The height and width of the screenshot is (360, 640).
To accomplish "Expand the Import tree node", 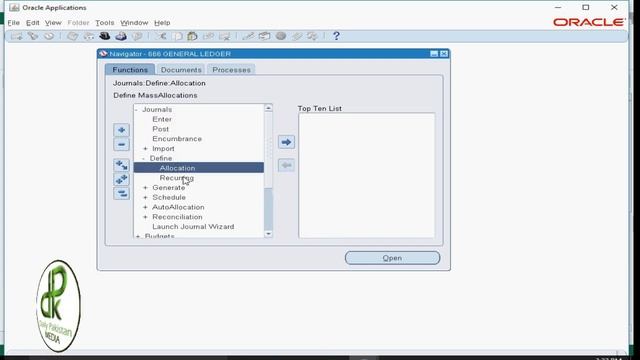I will [x=145, y=149].
